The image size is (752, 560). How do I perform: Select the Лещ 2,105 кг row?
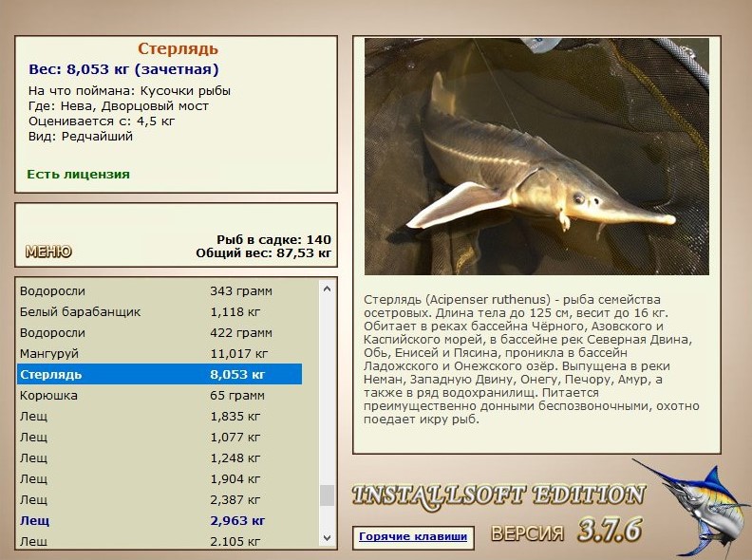point(160,541)
